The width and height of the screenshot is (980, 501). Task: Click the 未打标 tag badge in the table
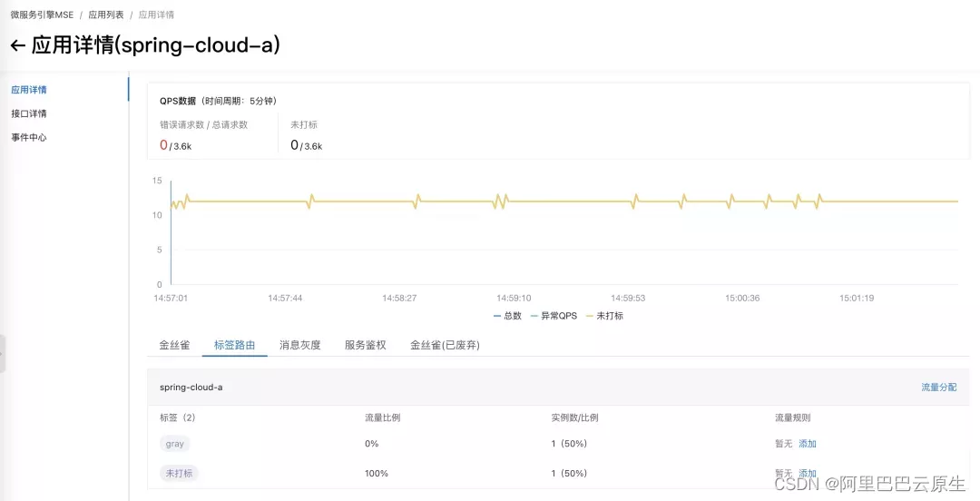pos(179,473)
